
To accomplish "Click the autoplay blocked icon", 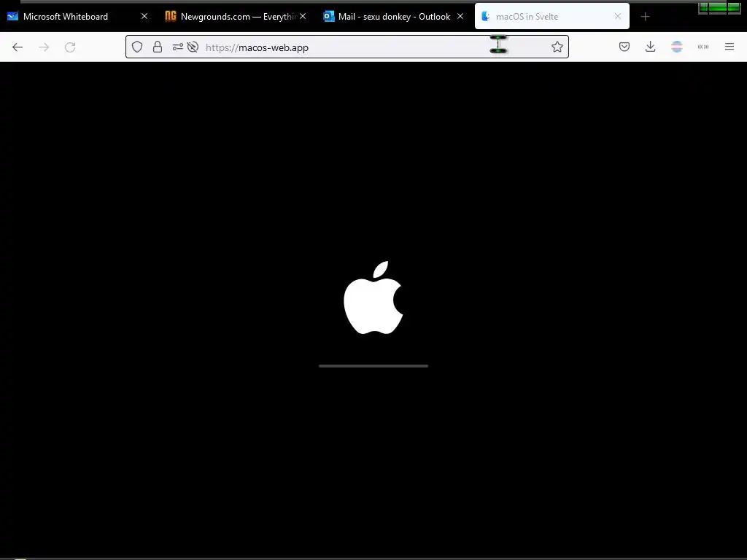I will coord(193,47).
